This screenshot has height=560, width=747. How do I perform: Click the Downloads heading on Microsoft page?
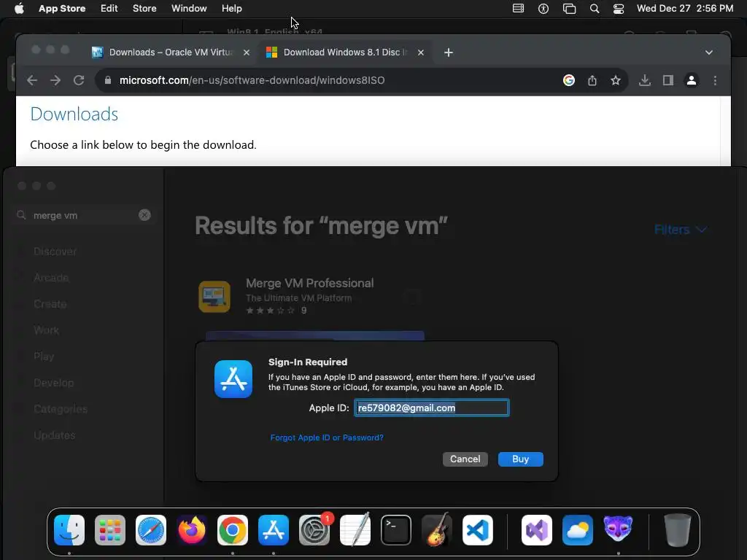pos(74,114)
